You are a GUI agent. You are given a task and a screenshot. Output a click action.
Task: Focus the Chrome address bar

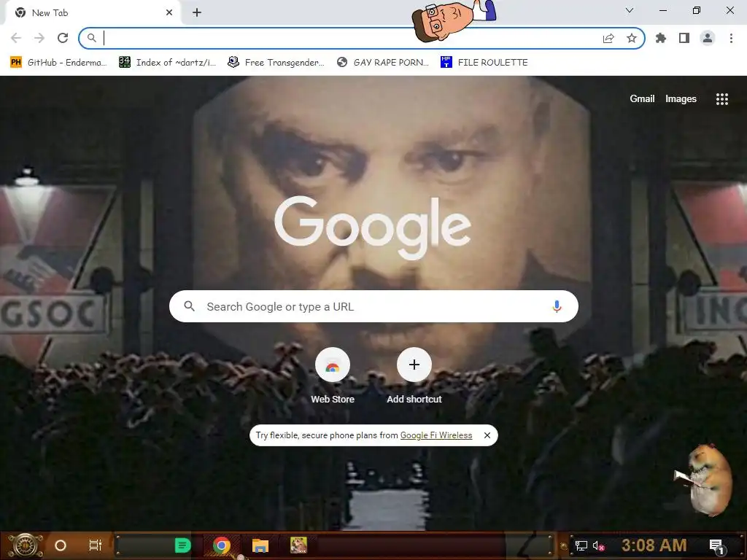click(x=352, y=38)
